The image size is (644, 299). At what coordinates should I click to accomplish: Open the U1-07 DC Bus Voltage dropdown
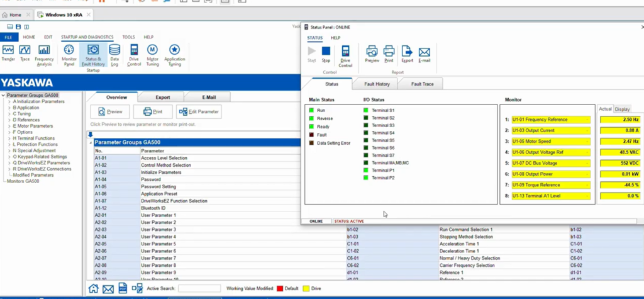pos(587,163)
